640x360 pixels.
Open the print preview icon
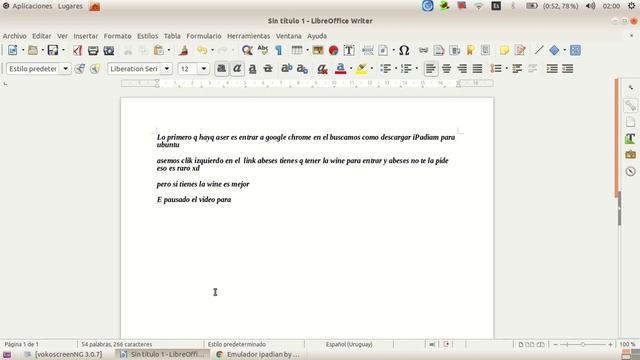click(109, 50)
